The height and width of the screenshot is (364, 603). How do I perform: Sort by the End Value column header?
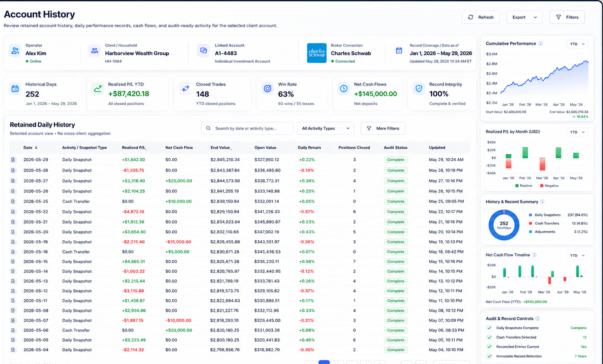(x=221, y=148)
